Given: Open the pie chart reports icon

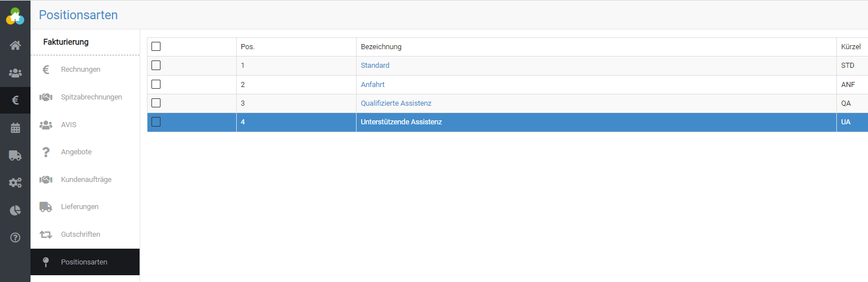Looking at the screenshot, I should [x=15, y=210].
